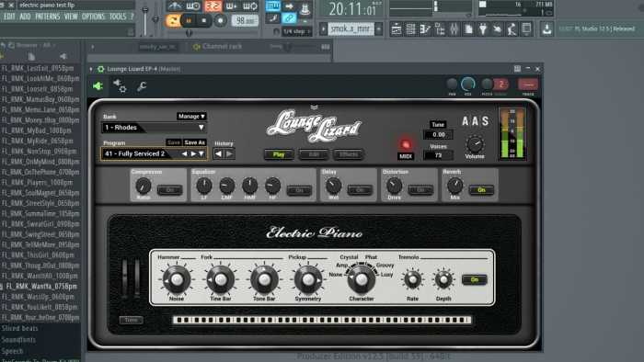The height and width of the screenshot is (362, 644).
Task: Open the plugin wrapper title arrow menu
Action: coord(91,69)
